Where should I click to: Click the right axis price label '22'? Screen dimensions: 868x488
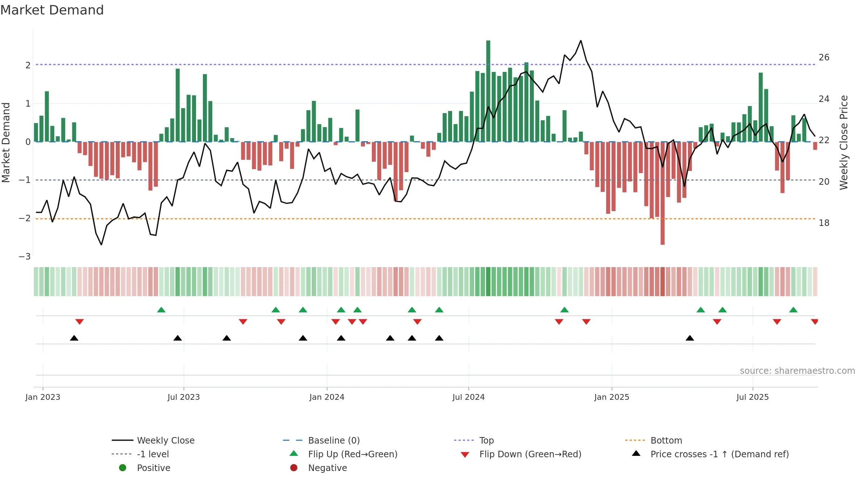(x=824, y=140)
